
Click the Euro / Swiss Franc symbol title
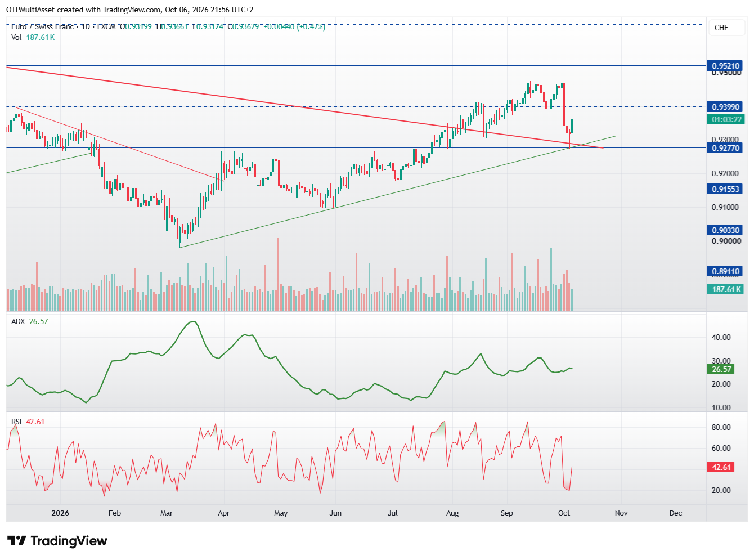tap(43, 26)
